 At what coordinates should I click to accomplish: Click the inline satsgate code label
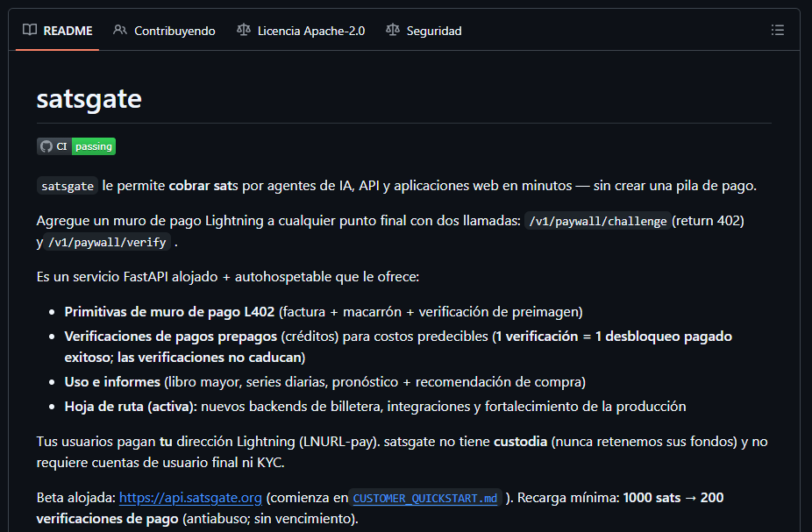[x=68, y=186]
